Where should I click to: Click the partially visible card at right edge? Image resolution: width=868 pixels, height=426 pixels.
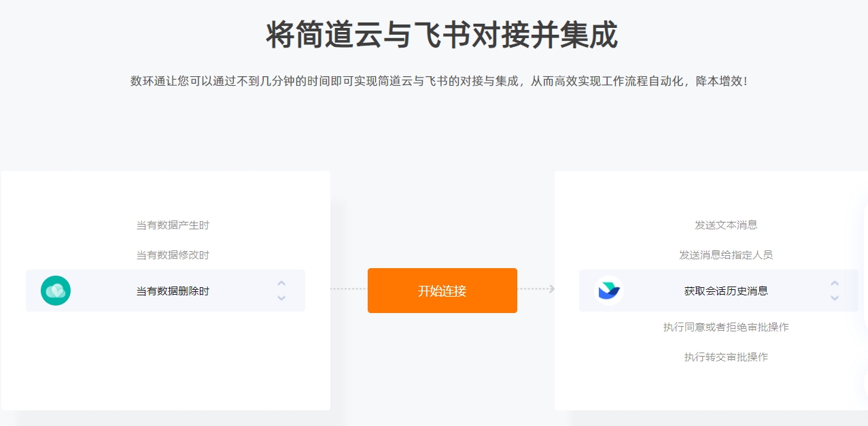[x=865, y=299]
